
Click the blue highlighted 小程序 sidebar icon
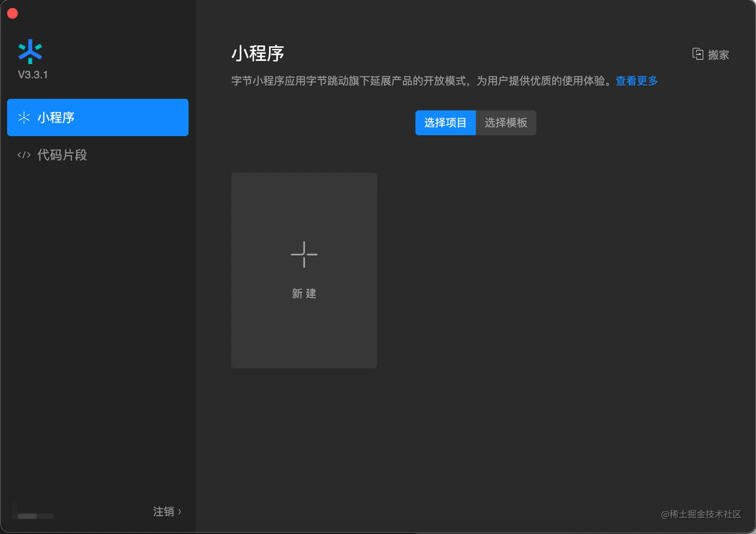pos(24,118)
